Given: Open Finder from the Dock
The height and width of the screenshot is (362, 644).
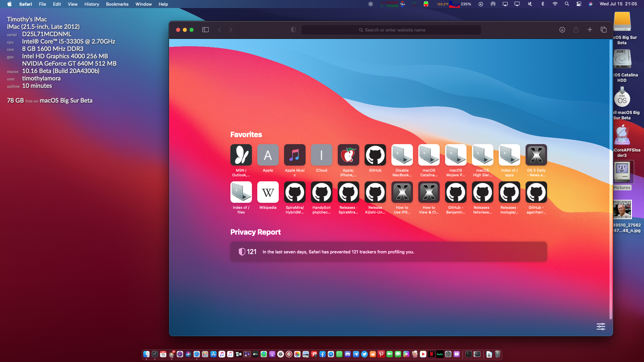Looking at the screenshot, I should click(x=146, y=354).
